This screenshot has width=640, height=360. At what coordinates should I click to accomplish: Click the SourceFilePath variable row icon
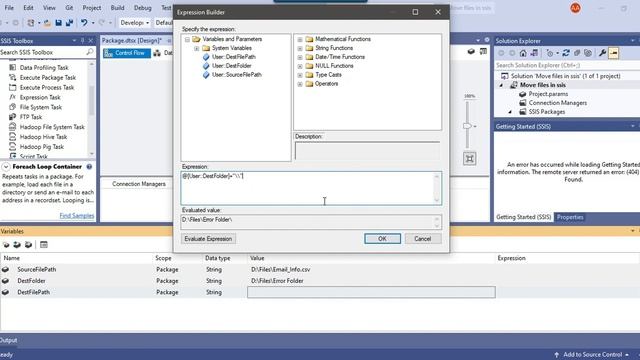click(x=5, y=269)
